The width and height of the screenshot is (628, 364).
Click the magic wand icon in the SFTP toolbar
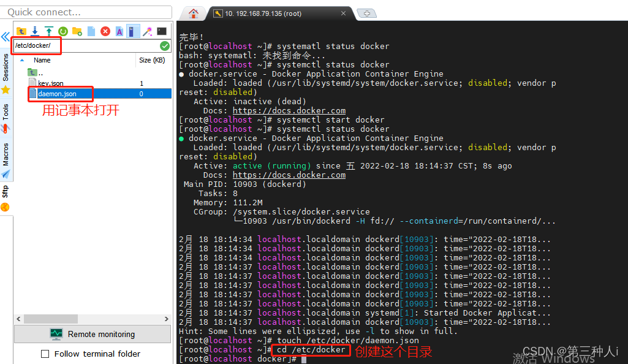pos(148,31)
